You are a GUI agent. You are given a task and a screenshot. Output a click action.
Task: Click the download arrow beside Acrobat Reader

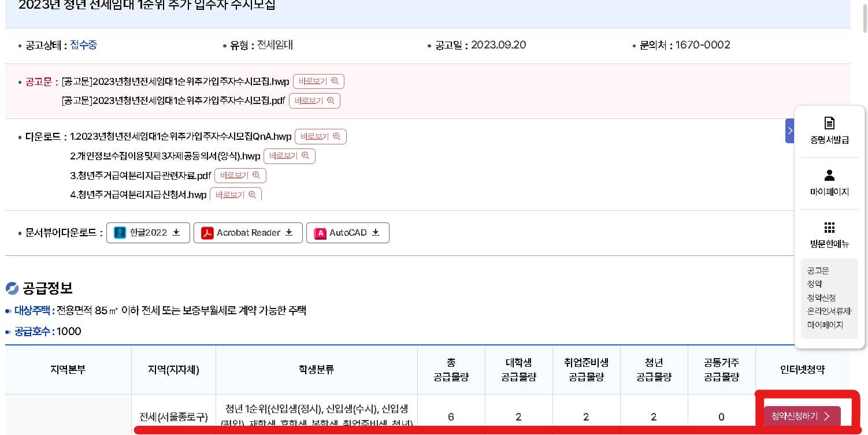coord(289,232)
